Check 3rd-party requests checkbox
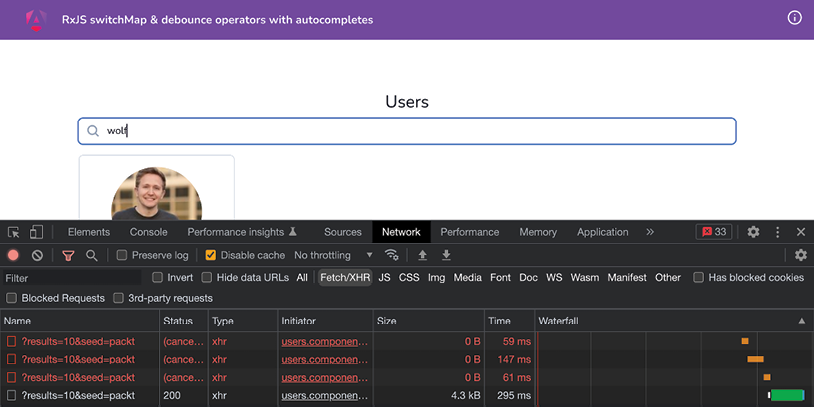The width and height of the screenshot is (814, 407). 119,298
